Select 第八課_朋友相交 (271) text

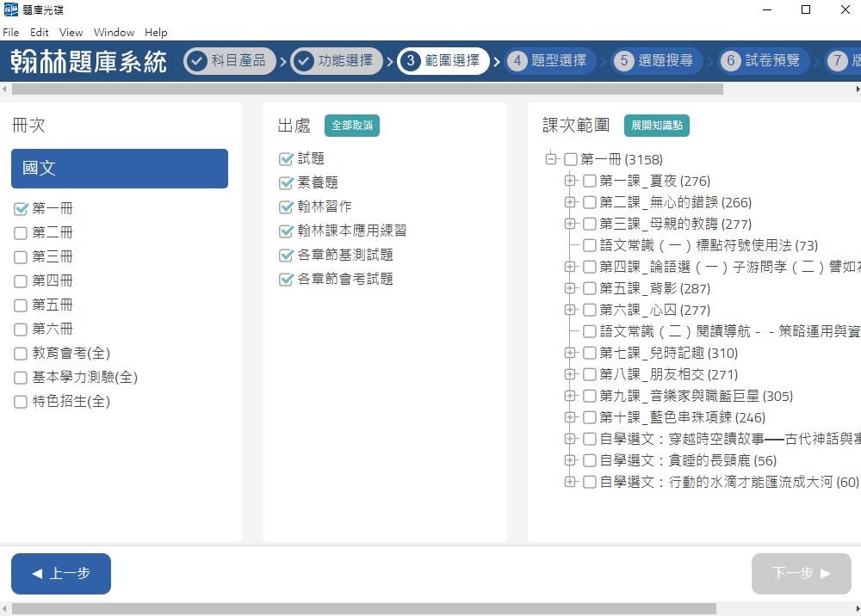pos(669,374)
